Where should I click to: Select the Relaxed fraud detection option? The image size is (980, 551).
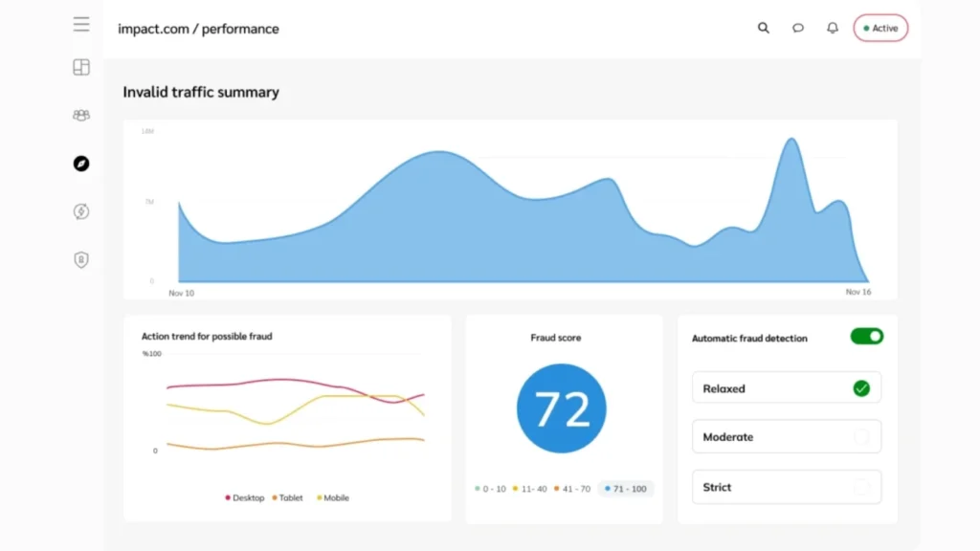(786, 387)
